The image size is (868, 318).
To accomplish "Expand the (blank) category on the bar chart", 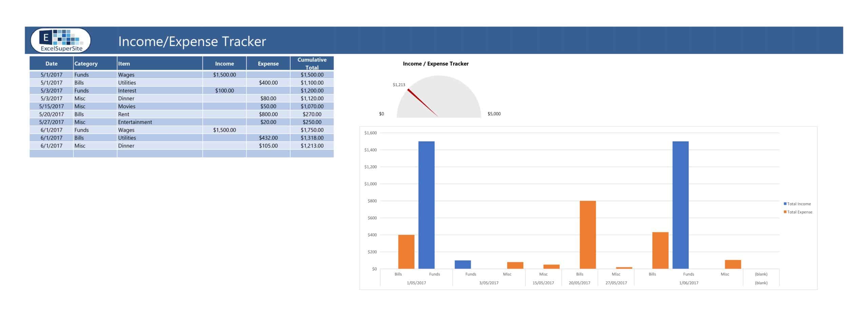I will pos(761,274).
